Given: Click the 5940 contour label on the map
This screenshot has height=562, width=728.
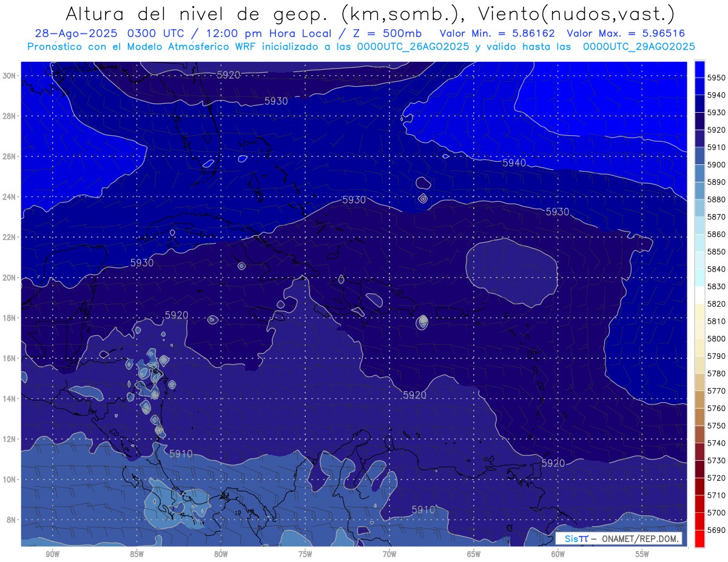Looking at the screenshot, I should 514,163.
